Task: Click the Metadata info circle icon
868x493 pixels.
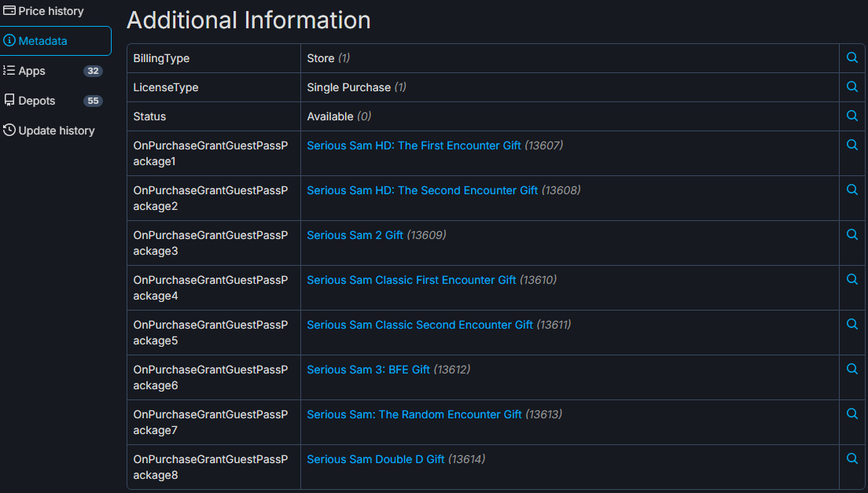Action: pos(9,40)
